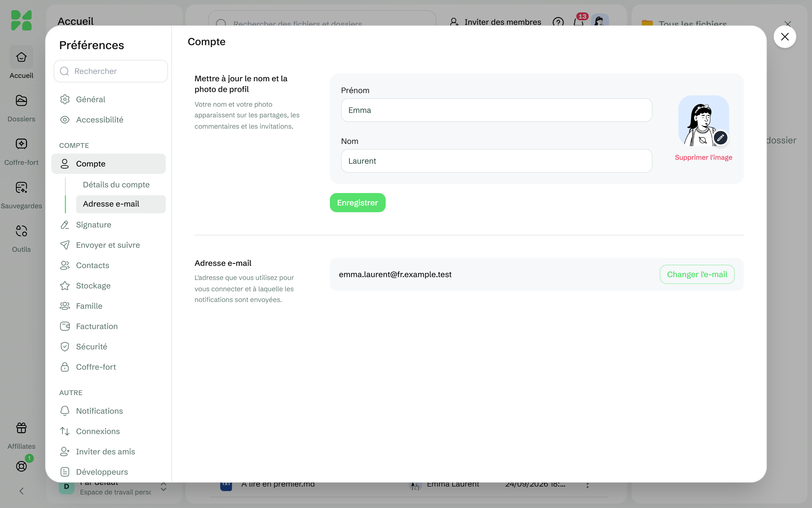Go to Contacts preferences
The image size is (812, 508).
[x=108, y=265]
